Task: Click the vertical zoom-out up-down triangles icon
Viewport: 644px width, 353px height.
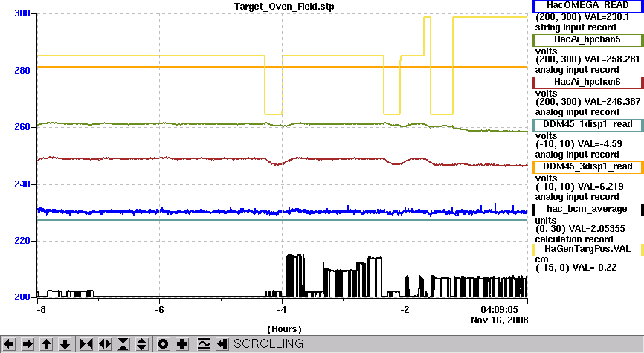Action: point(142,344)
